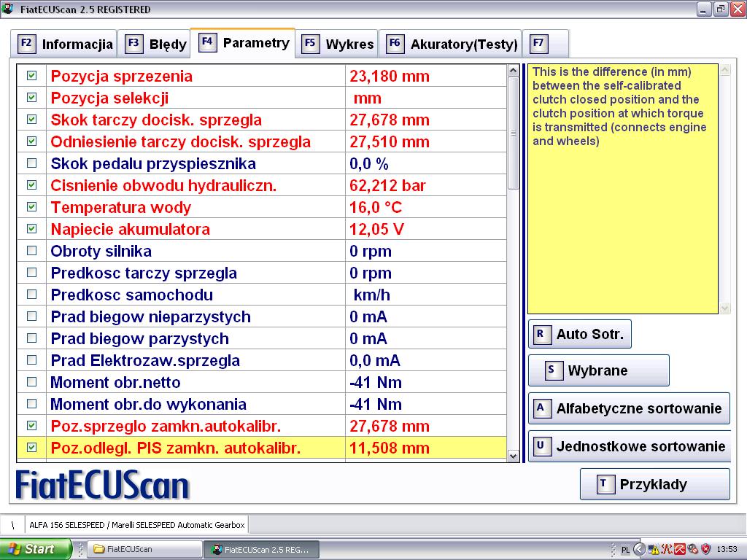Image resolution: width=747 pixels, height=560 pixels.
Task: Select the Temperatura wody parameter name
Action: [120, 207]
